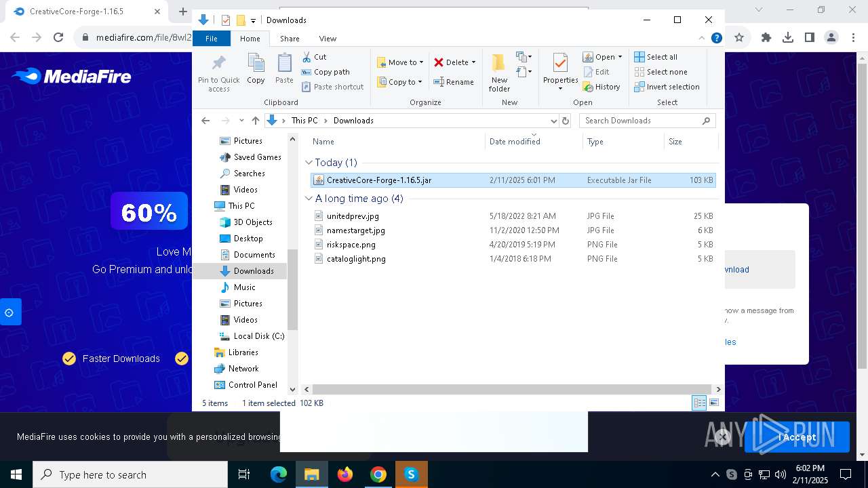The width and height of the screenshot is (868, 488).
Task: Open file History
Action: tap(601, 87)
